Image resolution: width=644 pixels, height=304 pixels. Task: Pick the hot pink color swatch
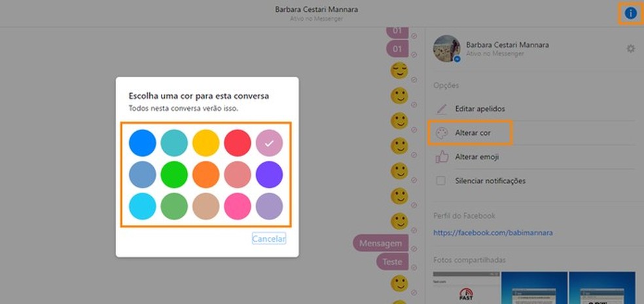pos(238,206)
